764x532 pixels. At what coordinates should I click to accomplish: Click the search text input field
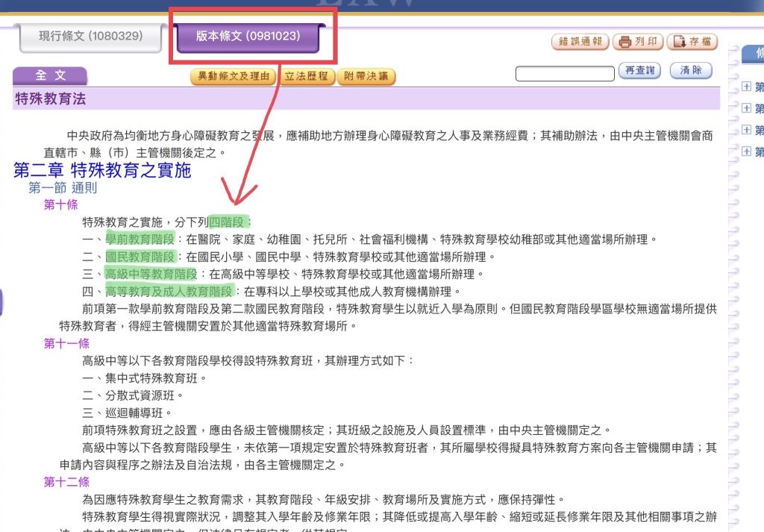pos(563,73)
